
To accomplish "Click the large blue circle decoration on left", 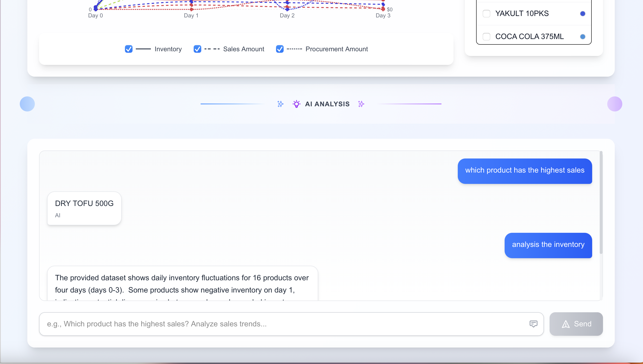I will (27, 104).
